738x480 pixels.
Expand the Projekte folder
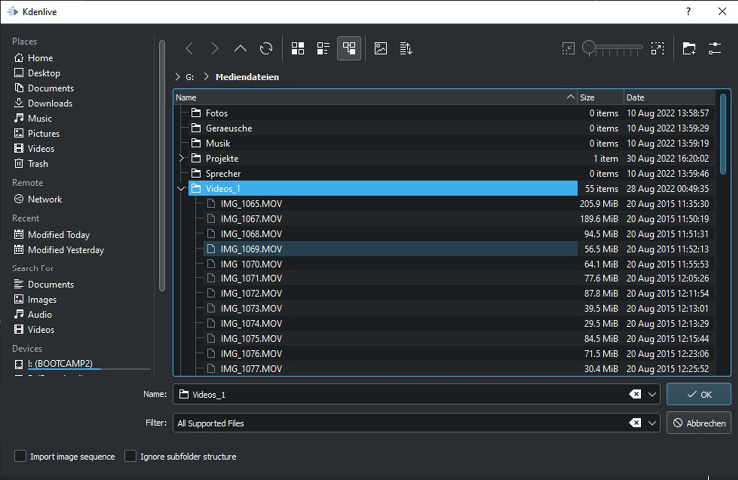[x=181, y=159]
